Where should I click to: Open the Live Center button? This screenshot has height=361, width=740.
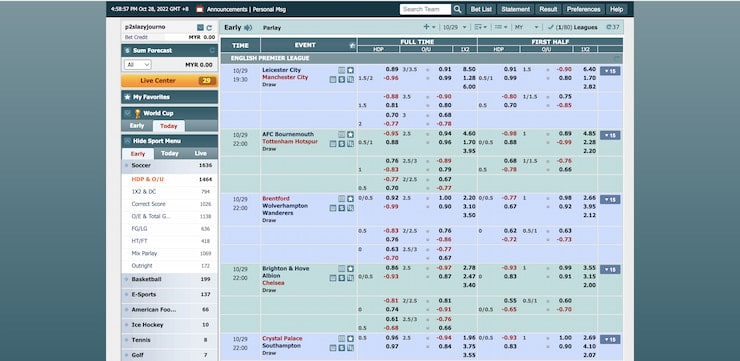point(169,81)
